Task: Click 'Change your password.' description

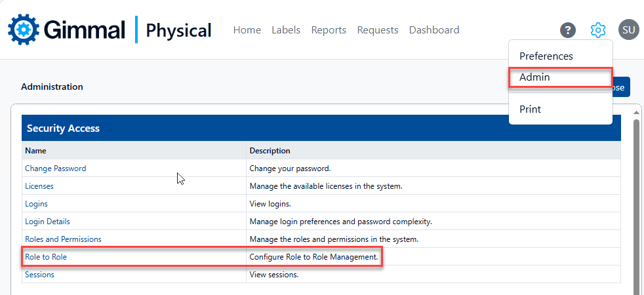Action: pyautogui.click(x=290, y=168)
